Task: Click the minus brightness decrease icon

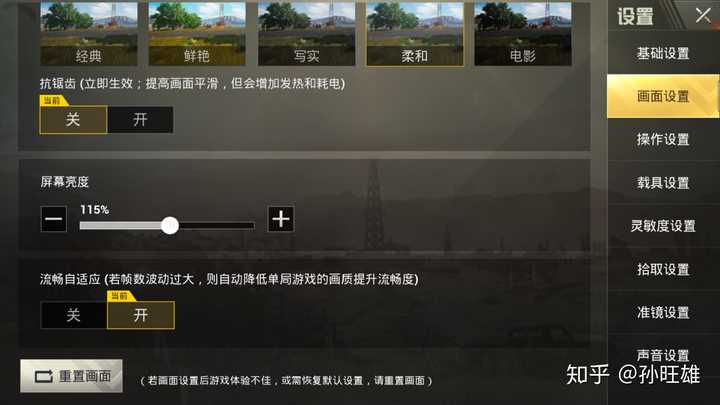Action: [54, 219]
